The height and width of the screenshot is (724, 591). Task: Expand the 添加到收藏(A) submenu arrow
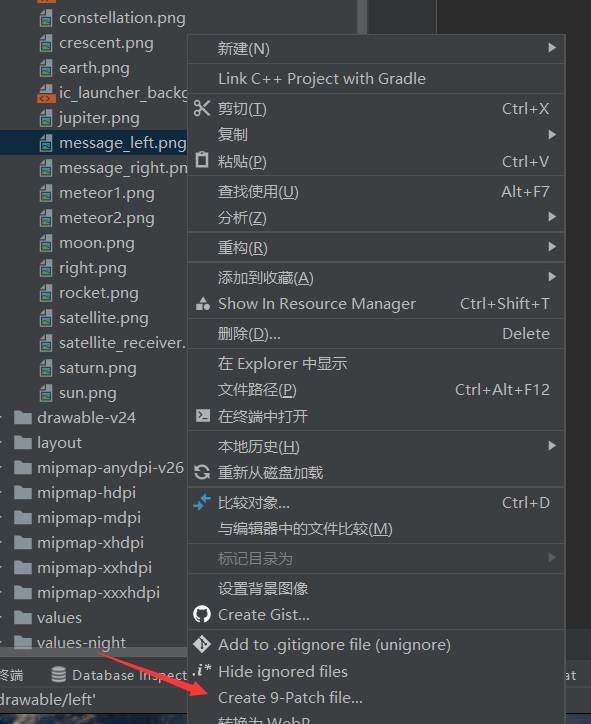(x=552, y=277)
